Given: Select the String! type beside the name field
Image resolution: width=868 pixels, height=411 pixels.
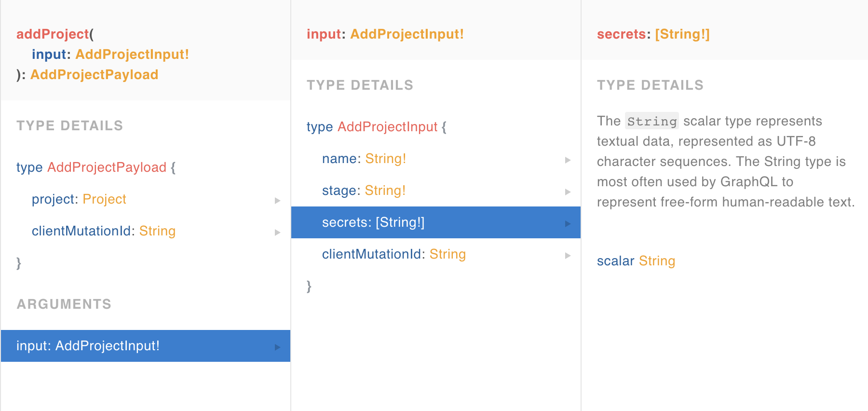Looking at the screenshot, I should tap(385, 158).
